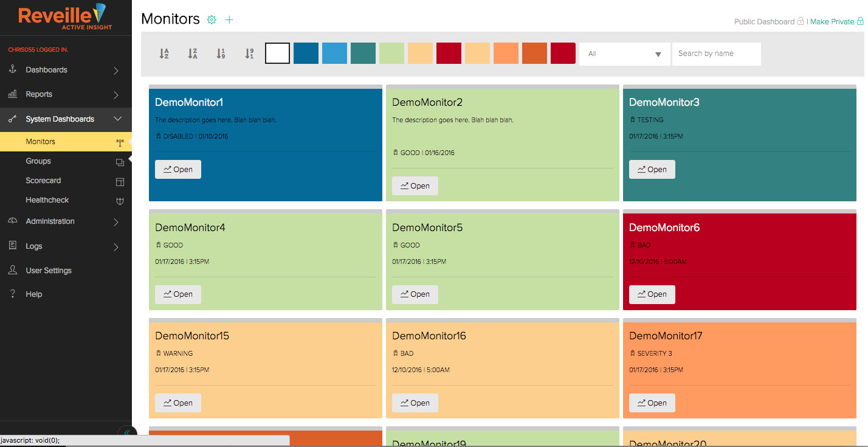The width and height of the screenshot is (868, 447).
Task: Select the dark burnt-orange filter swatch
Action: pos(535,54)
